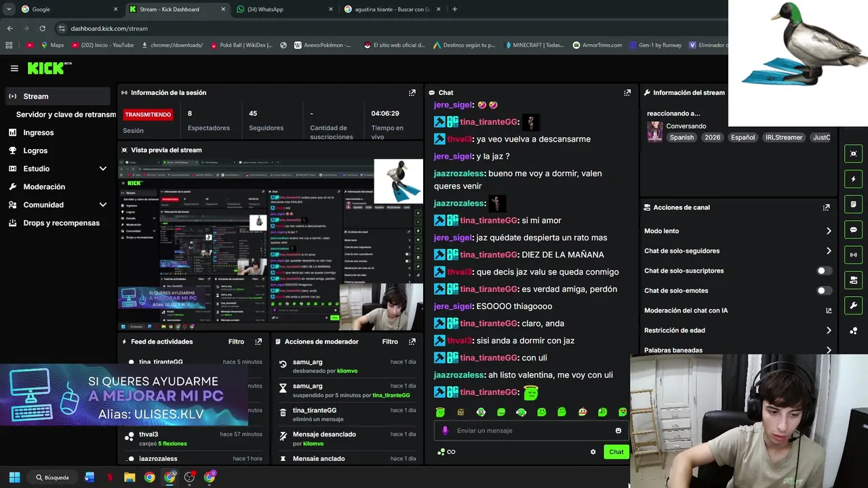Reload the browser page
The height and width of the screenshot is (488, 868).
pos(42,28)
